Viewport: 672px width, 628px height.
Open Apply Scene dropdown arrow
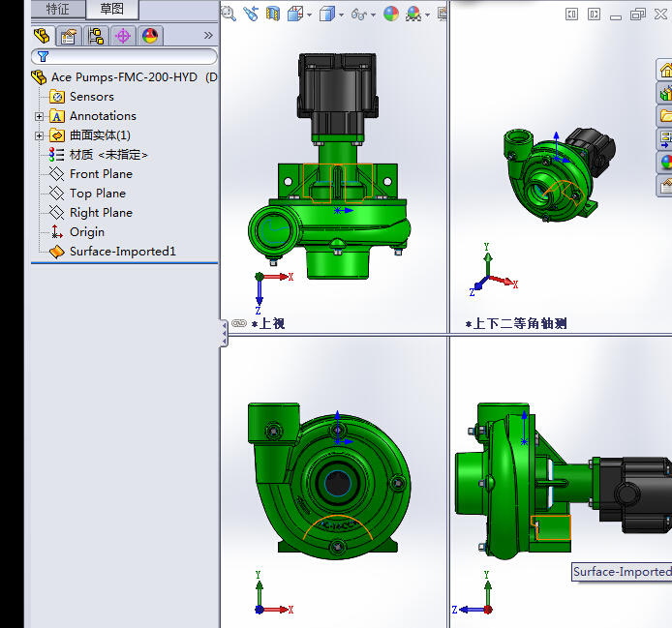point(428,15)
